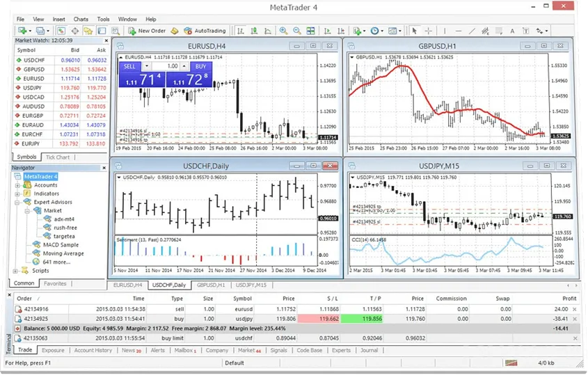Click the New Order button
Image resolution: width=588 pixels, height=378 pixels.
pos(147,31)
